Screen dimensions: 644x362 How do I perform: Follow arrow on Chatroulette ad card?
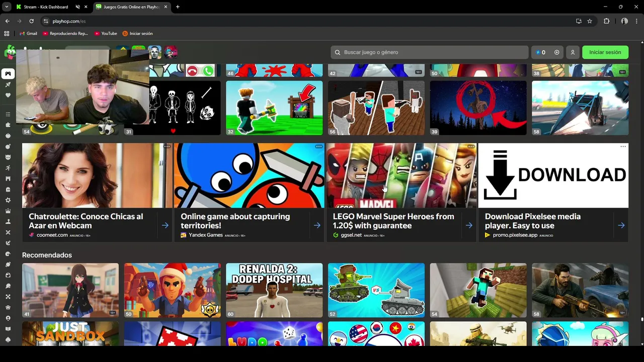[x=165, y=226]
